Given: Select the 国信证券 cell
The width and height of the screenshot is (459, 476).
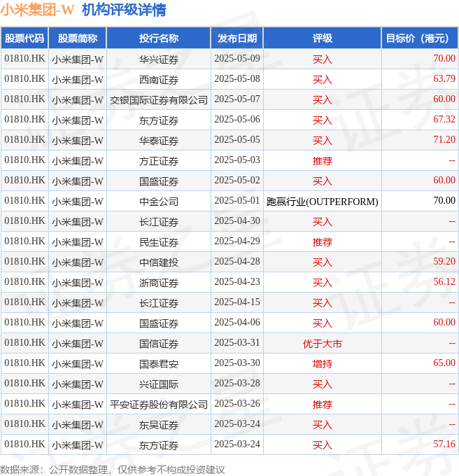Looking at the screenshot, I should pyautogui.click(x=159, y=344).
